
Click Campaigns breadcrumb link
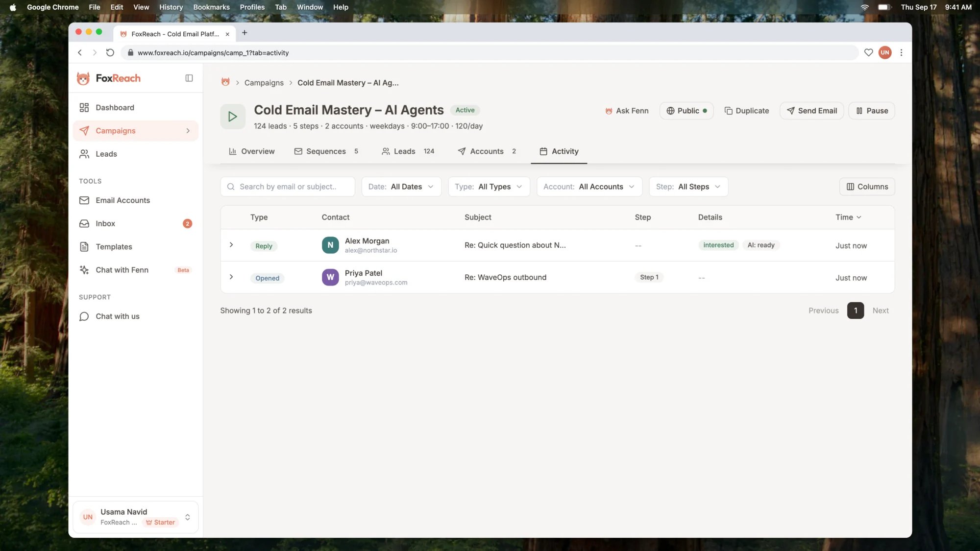tap(264, 83)
